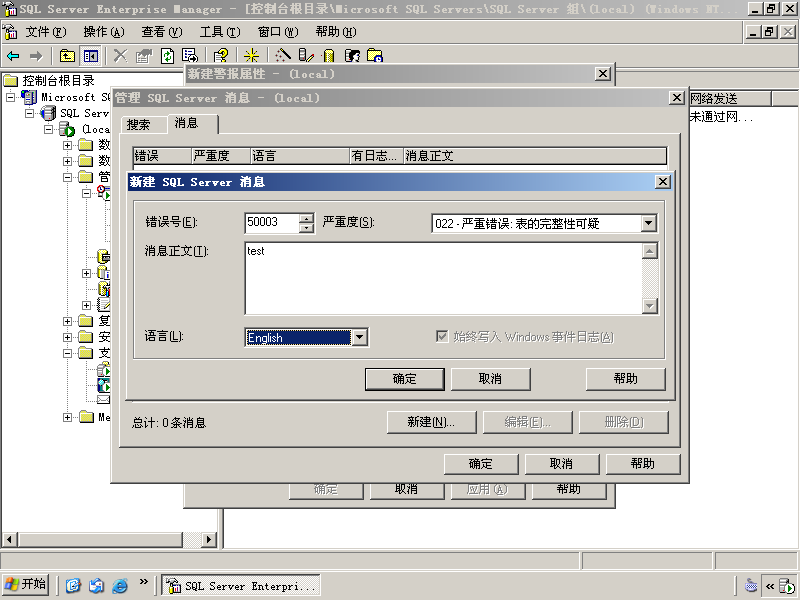Collapse the (local) server tree node
800x600 pixels.
(48, 129)
